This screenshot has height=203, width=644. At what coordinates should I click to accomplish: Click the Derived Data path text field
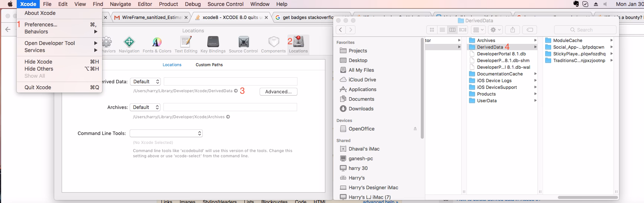230,81
